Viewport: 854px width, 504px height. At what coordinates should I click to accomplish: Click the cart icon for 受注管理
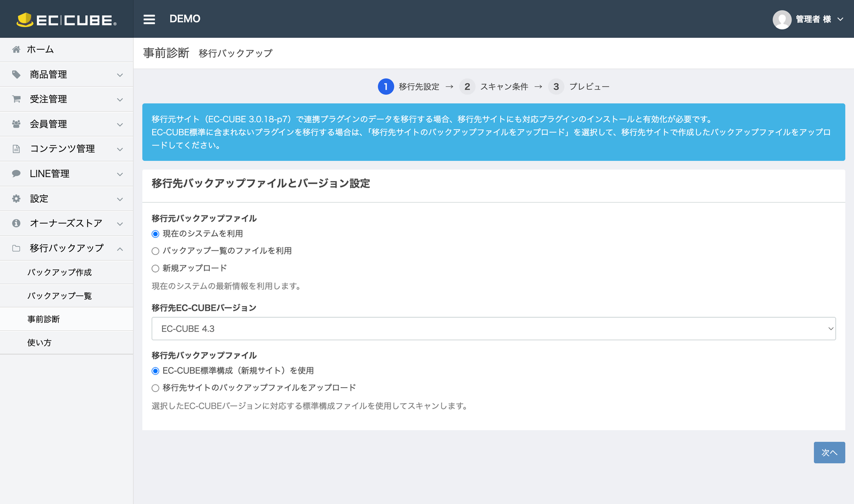pos(17,99)
